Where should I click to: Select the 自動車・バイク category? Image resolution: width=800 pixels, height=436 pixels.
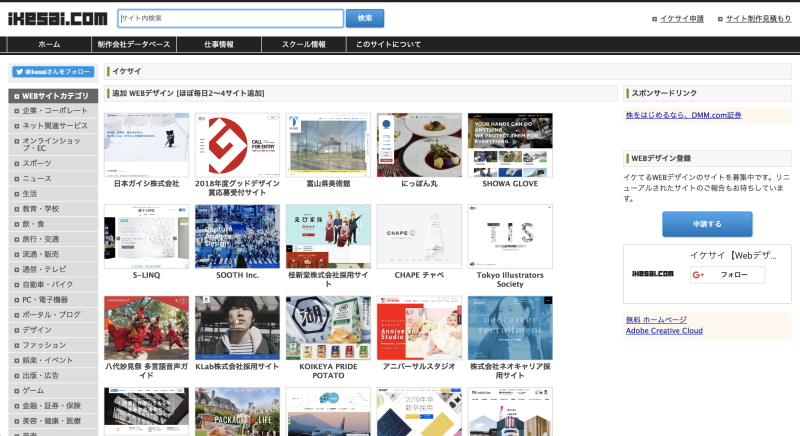pyautogui.click(x=53, y=284)
